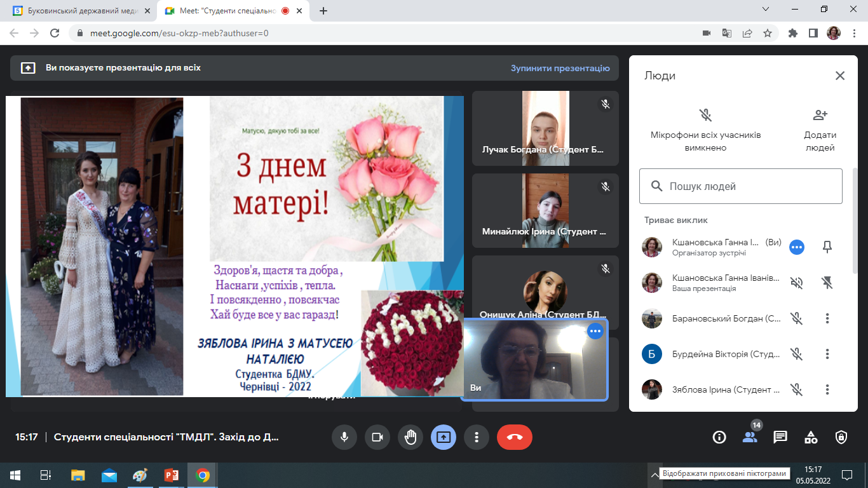Open blue options dots for Кшановська Ганна (Ви)
This screenshot has height=488, width=868.
(x=797, y=247)
